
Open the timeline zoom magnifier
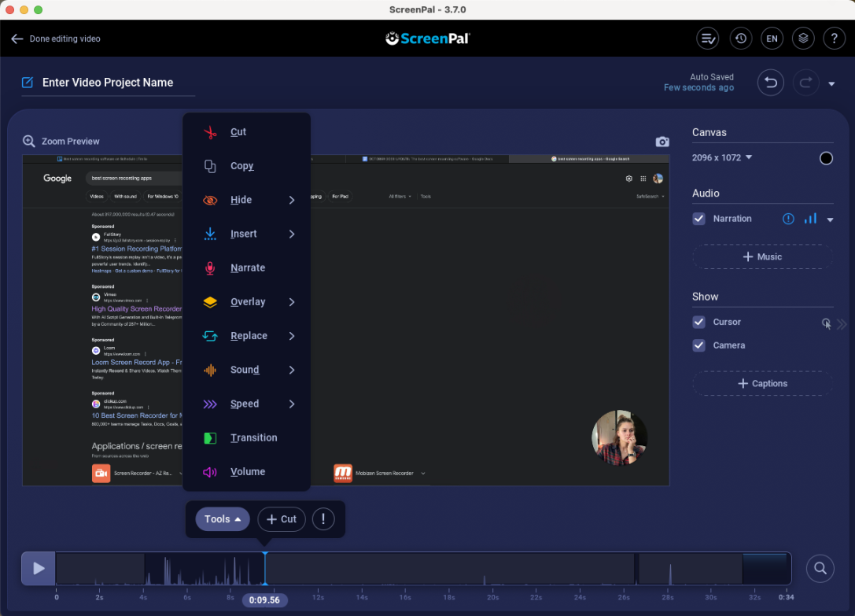[x=820, y=568]
